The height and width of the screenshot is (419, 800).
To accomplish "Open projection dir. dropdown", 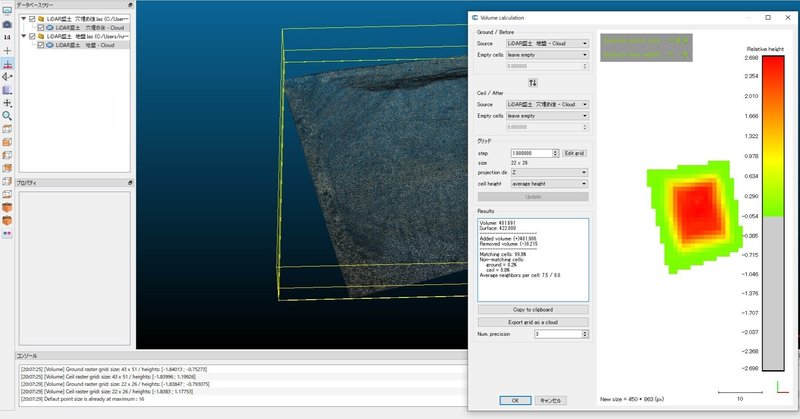I will (549, 172).
